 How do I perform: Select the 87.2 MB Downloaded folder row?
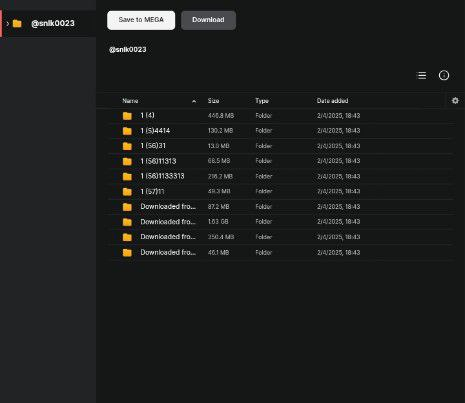click(281, 207)
